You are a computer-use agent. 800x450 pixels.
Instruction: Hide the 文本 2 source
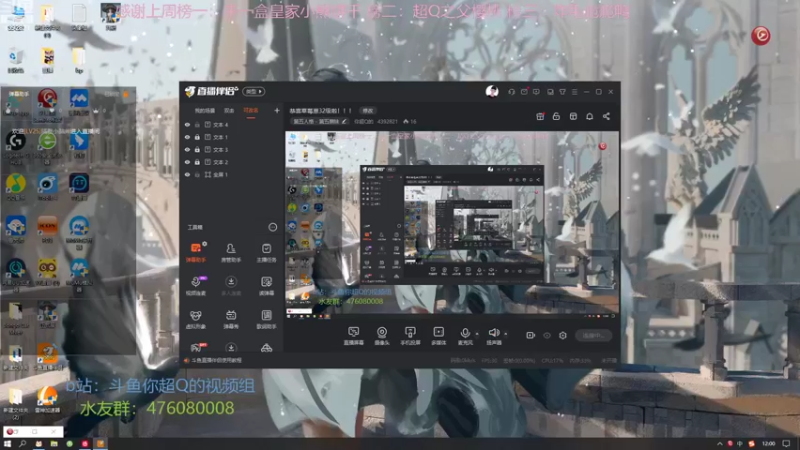click(x=187, y=162)
